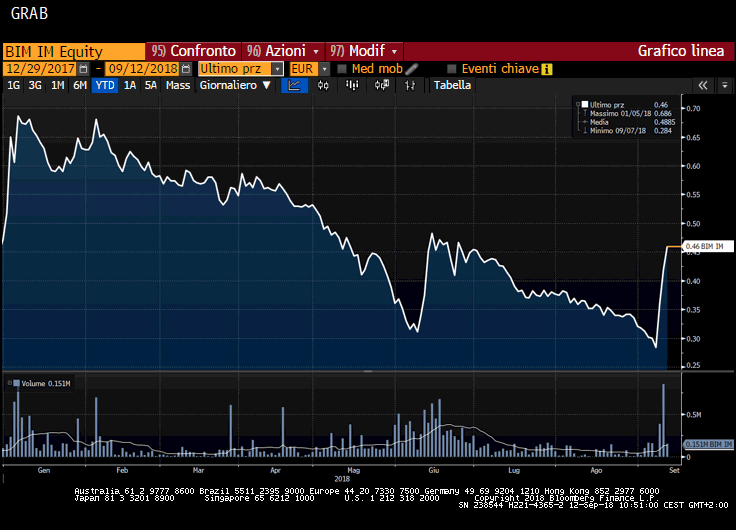This screenshot has width=736, height=530.
Task: Select the line chart type icon
Action: click(x=294, y=85)
